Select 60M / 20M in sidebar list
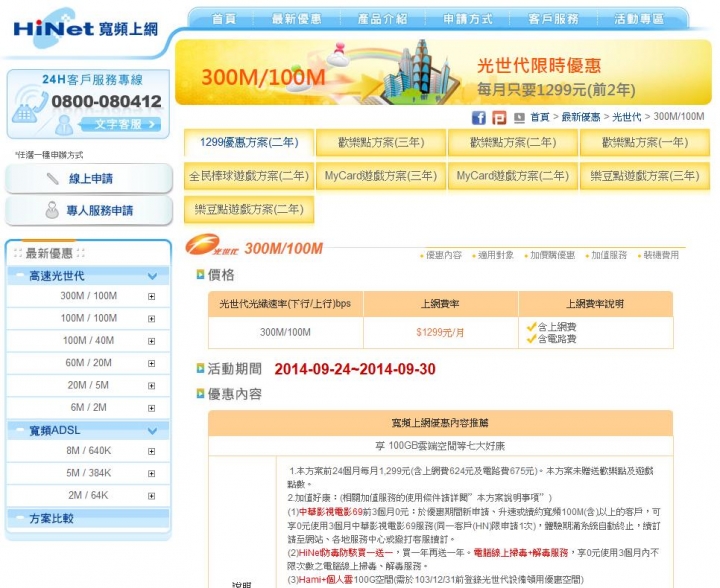The width and height of the screenshot is (720, 588). click(x=89, y=363)
